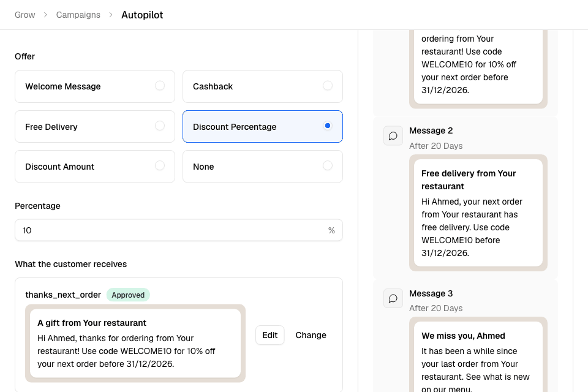Screen dimensions: 588x392
Task: Click the Autopilot breadcrumb title
Action: [142, 15]
